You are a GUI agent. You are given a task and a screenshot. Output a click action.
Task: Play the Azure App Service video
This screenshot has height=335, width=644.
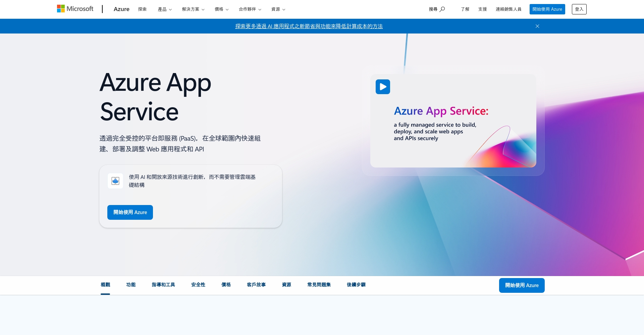coord(383,87)
